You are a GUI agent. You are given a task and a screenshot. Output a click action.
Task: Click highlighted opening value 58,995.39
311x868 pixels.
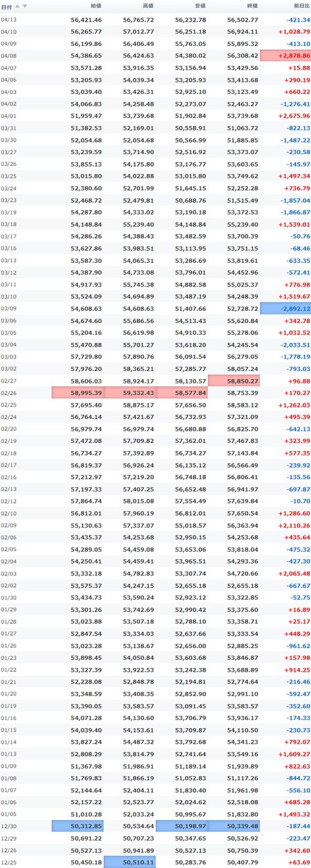coord(78,393)
